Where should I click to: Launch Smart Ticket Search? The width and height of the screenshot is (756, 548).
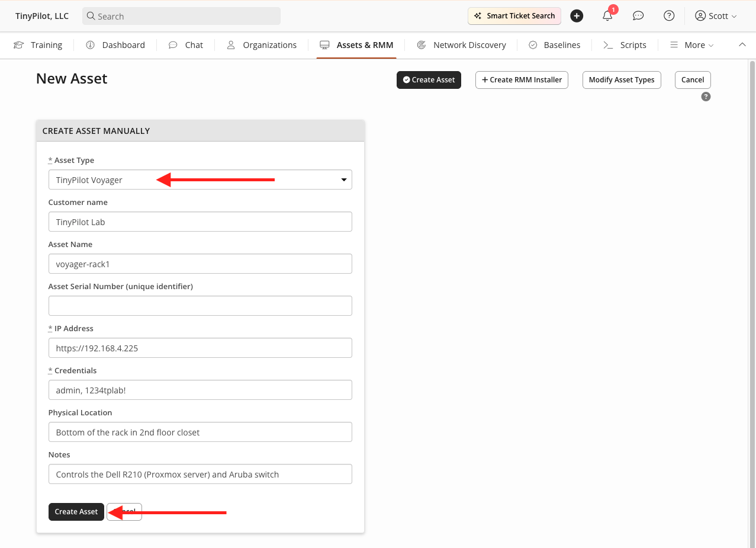point(514,15)
